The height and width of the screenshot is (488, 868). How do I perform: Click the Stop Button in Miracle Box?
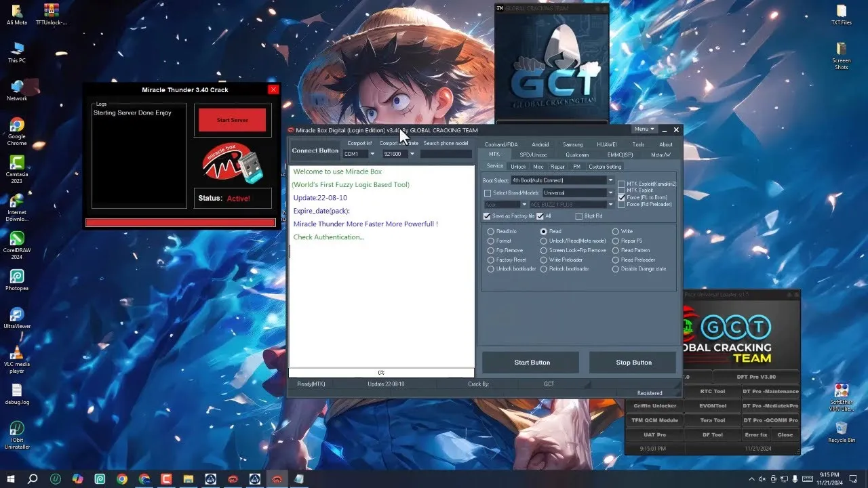click(633, 363)
